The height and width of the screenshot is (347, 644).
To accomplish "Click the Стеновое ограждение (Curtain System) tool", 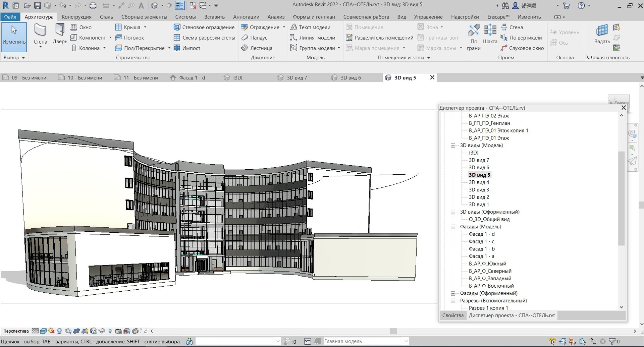I will 204,27.
